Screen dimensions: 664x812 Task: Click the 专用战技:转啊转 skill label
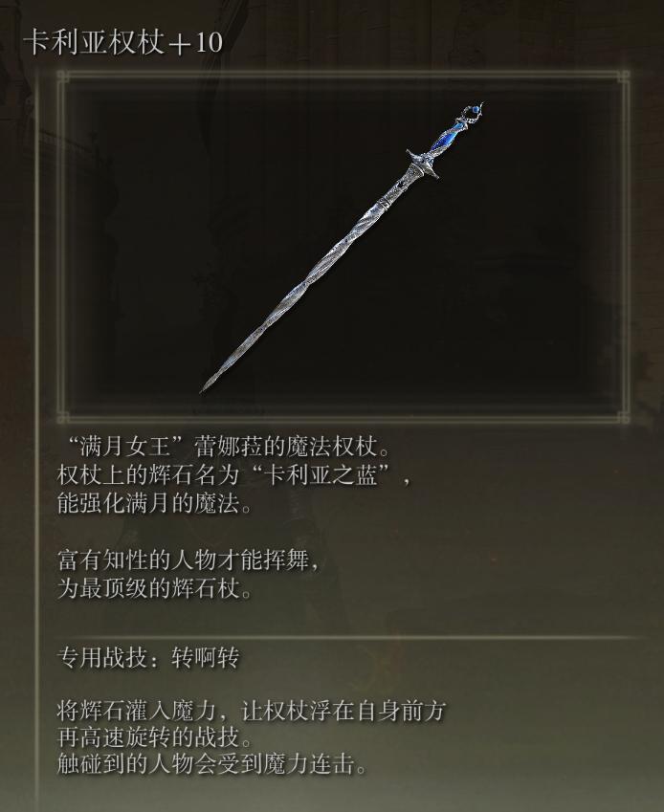coord(148,658)
